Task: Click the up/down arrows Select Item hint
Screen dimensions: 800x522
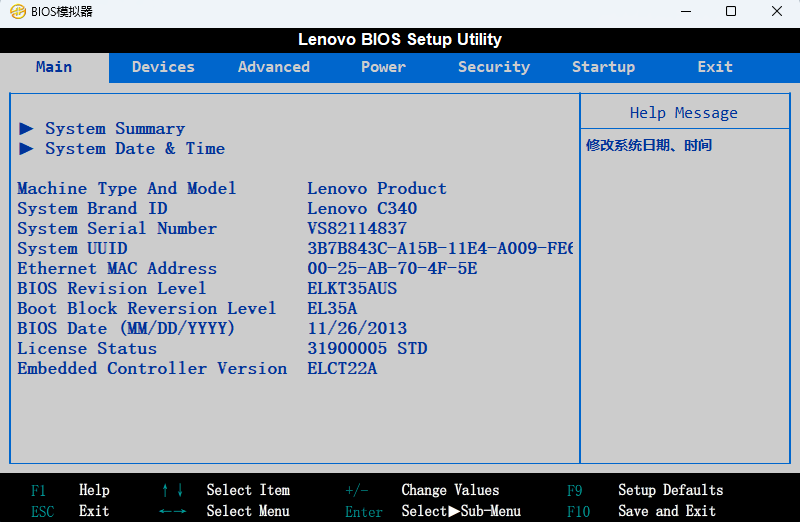Action: [x=226, y=490]
